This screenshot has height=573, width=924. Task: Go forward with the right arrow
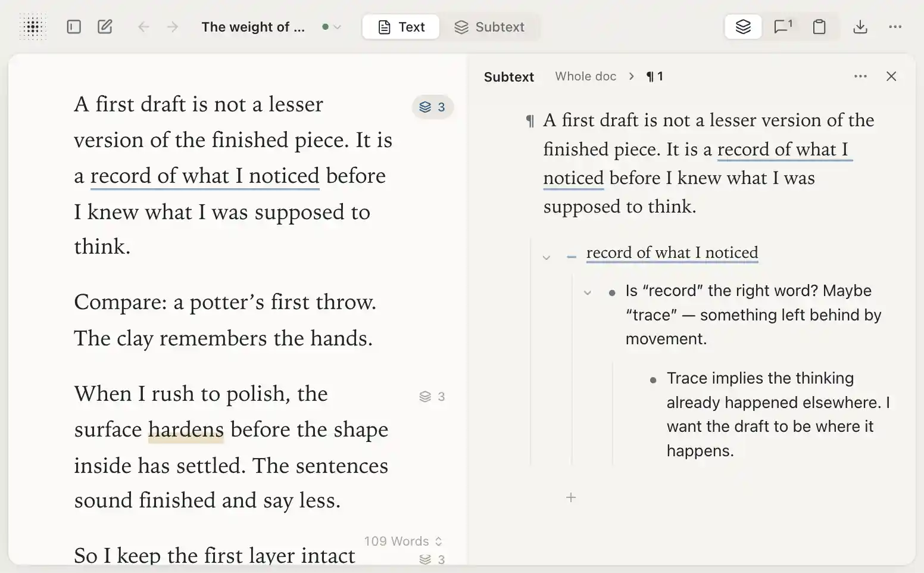173,27
